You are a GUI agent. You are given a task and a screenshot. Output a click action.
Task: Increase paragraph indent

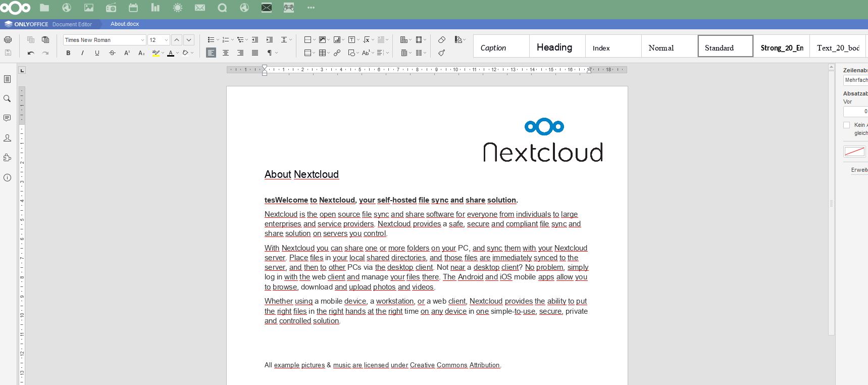click(270, 39)
